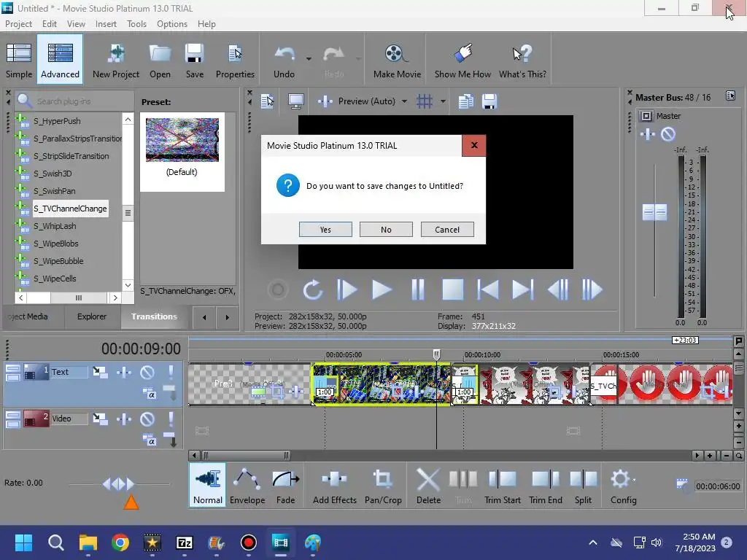Screen dimensions: 747x560
Task: Open File Explorer from taskbar
Action: coord(88,542)
